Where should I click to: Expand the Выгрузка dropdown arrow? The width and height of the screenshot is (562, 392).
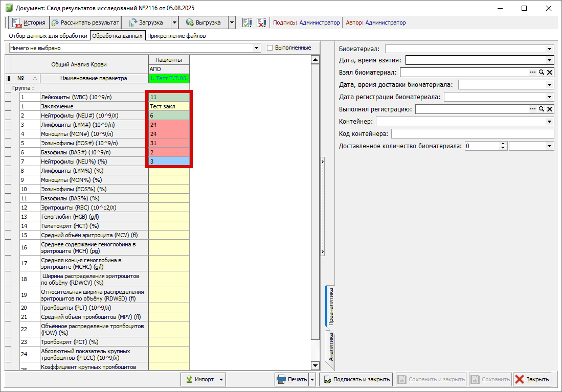pyautogui.click(x=232, y=22)
